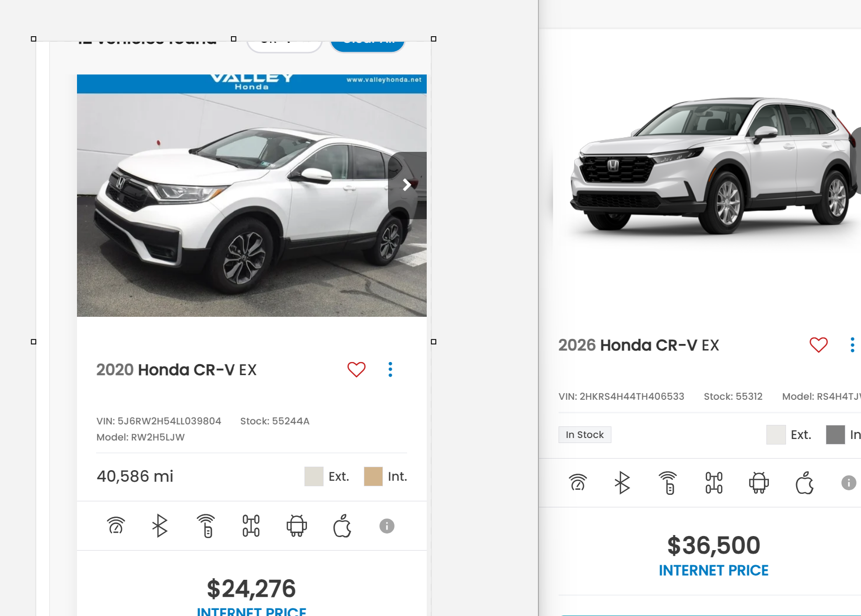Click Apple CarPlay icon on 2020 CR-V
The width and height of the screenshot is (861, 616).
(342, 525)
